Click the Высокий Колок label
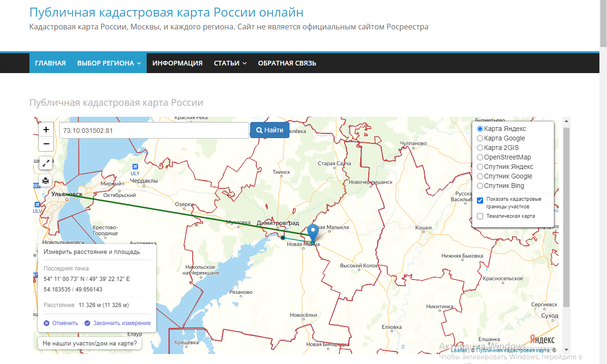This screenshot has width=607, height=364. (x=359, y=266)
